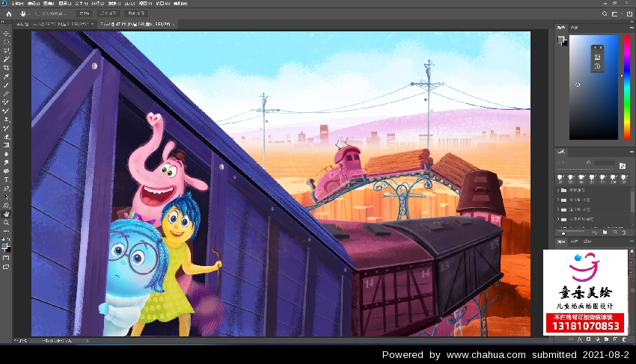This screenshot has height=364, width=636.
Task: Open the status bar info arrow
Action: (x=88, y=341)
